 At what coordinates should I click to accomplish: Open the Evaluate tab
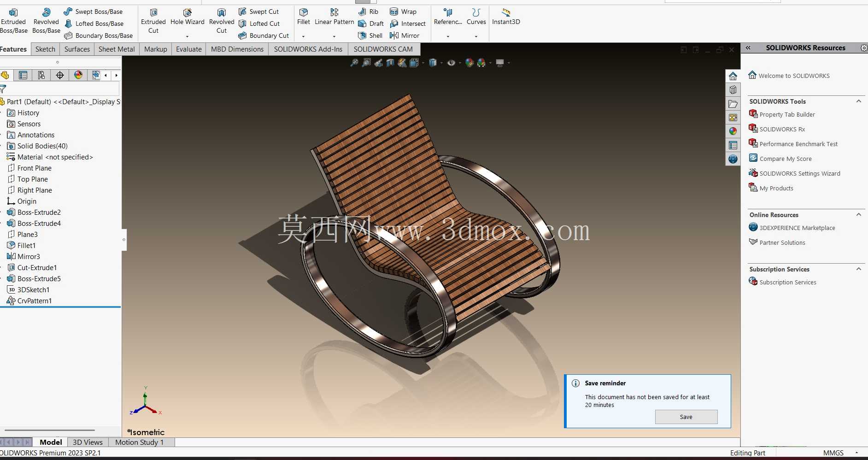click(189, 49)
